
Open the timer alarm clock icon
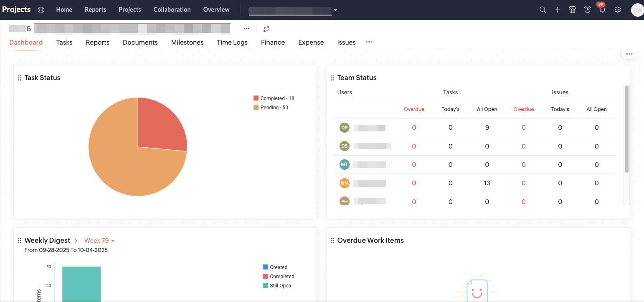pyautogui.click(x=588, y=10)
